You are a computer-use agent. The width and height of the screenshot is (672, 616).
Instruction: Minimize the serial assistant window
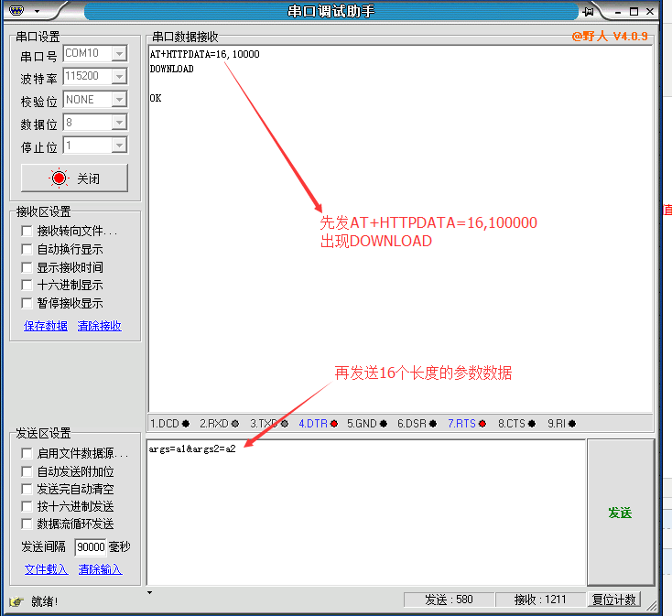618,12
